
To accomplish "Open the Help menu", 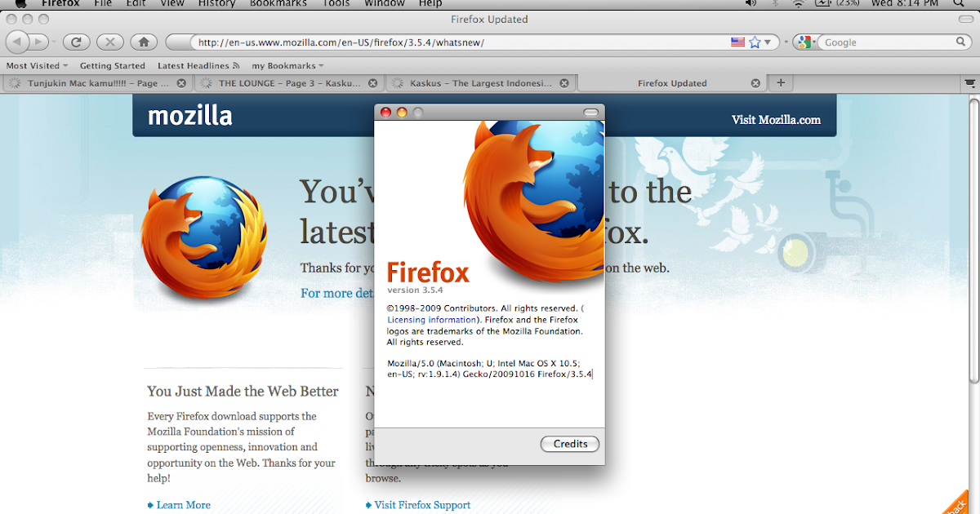I will point(430,3).
